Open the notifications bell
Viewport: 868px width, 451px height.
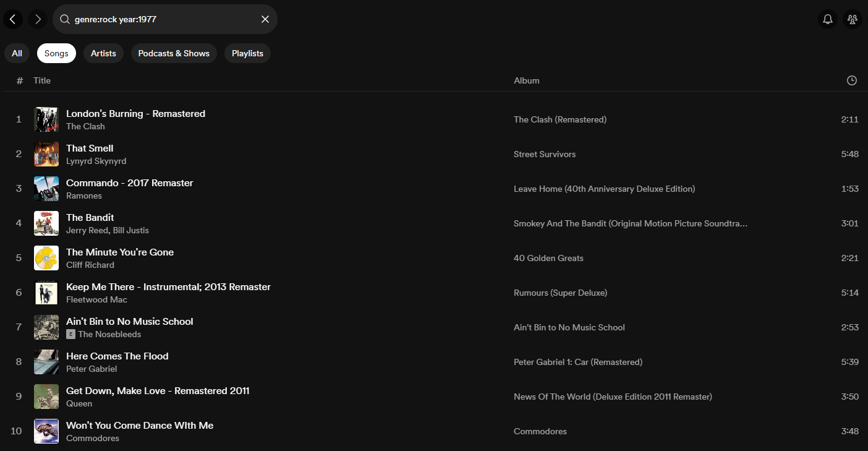(827, 19)
